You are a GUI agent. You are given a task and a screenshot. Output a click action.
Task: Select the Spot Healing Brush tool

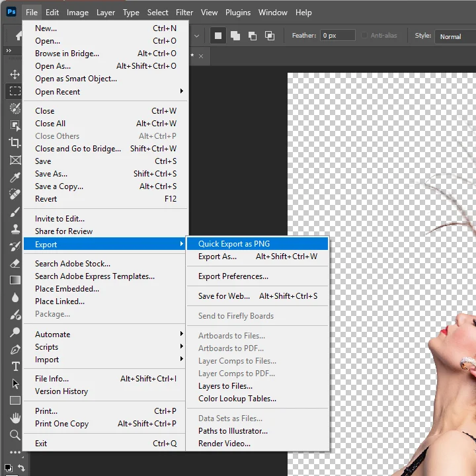15,194
